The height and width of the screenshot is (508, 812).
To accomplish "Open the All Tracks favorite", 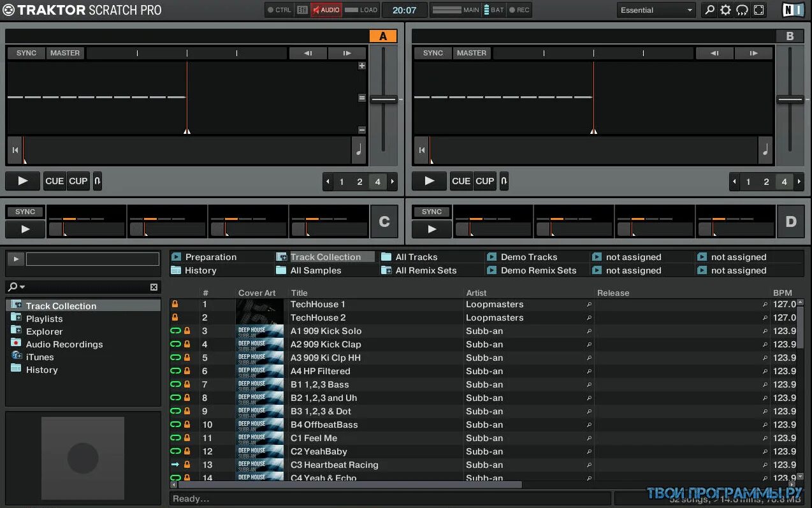I will (416, 257).
